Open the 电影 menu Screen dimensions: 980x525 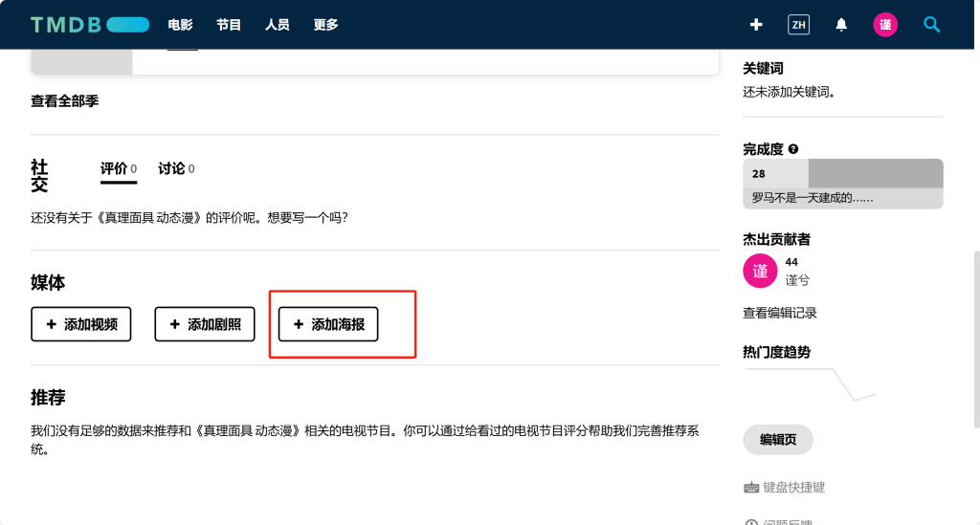coord(180,25)
